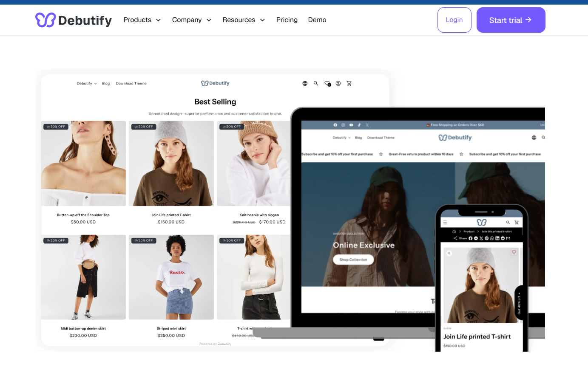The image size is (588, 375).
Task: Click the YouTube icon in store header
Action: (x=351, y=125)
